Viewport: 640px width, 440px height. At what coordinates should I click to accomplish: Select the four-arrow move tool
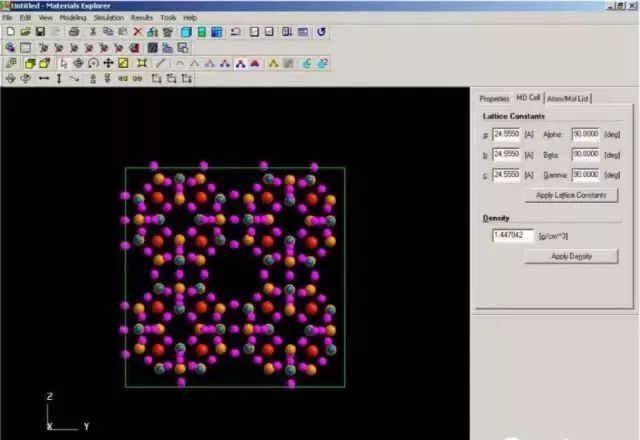coord(107,63)
